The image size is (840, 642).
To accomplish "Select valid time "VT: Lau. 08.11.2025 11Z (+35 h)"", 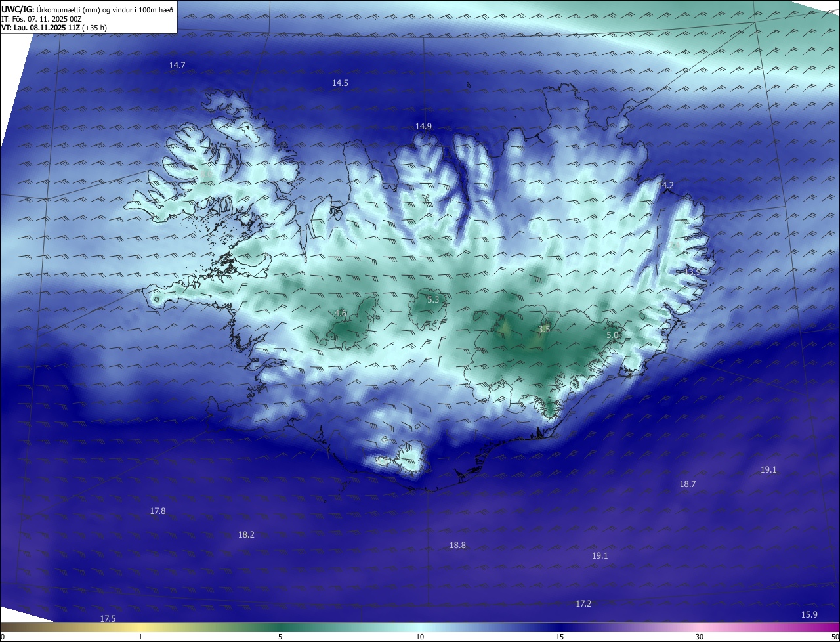I will coord(54,28).
